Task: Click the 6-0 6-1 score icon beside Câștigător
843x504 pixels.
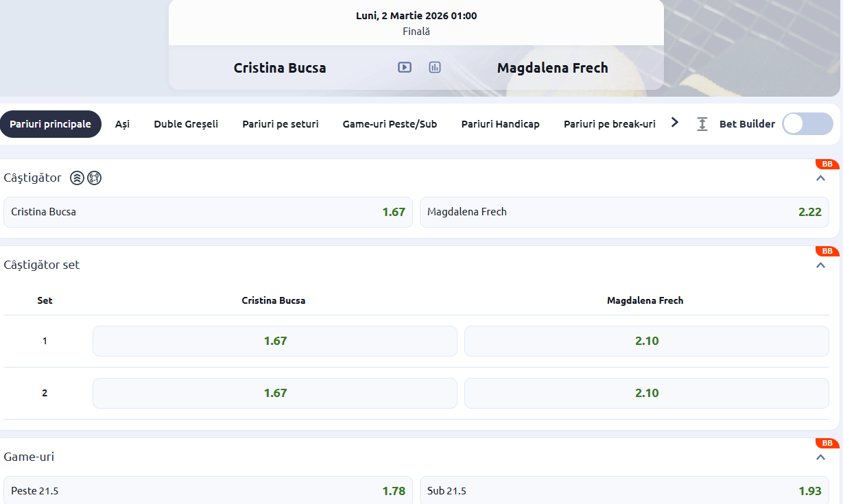Action: click(x=95, y=178)
